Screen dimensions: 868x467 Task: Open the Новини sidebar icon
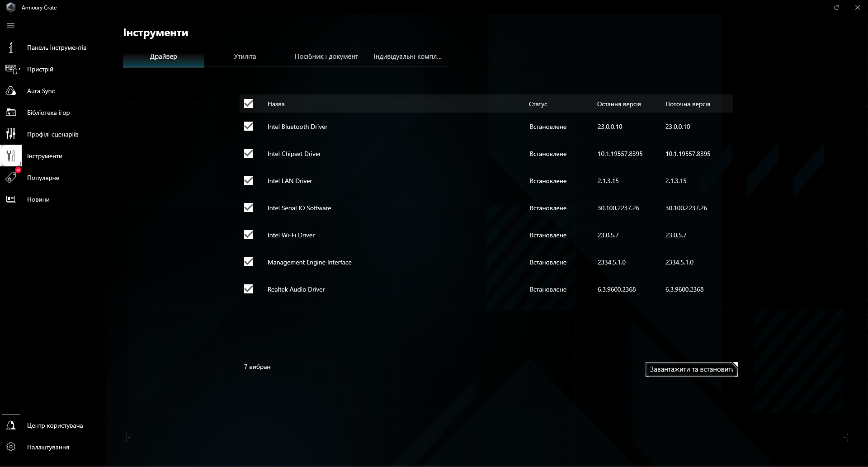pos(11,199)
